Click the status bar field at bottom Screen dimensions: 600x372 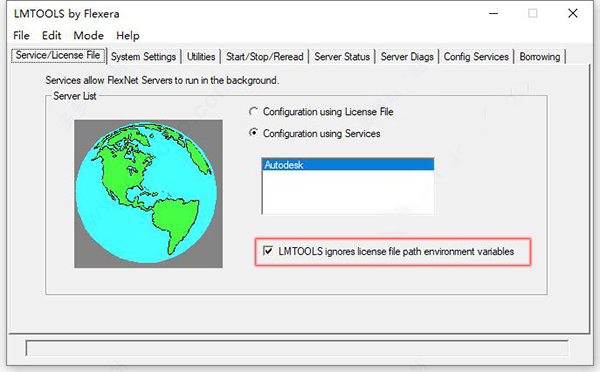pos(297,348)
